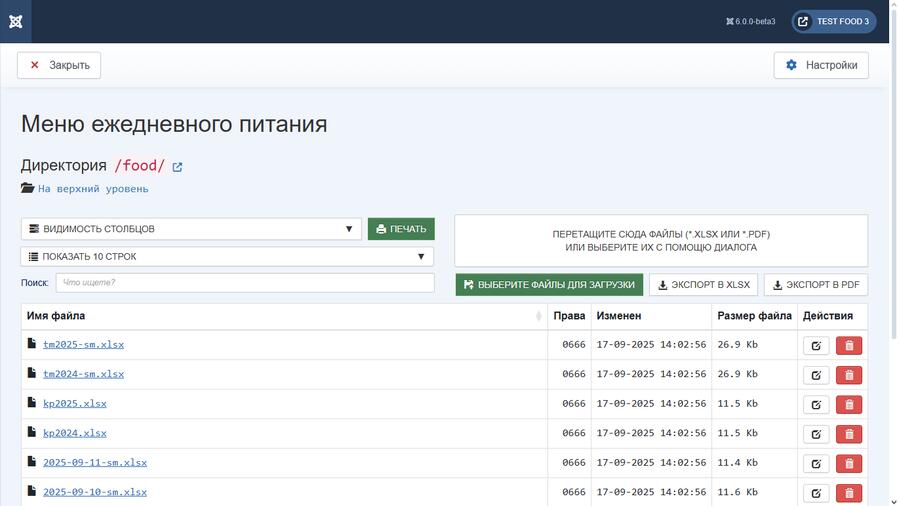Sort by the Размер файла column header
Screen dimensions: 899x506
click(x=755, y=316)
